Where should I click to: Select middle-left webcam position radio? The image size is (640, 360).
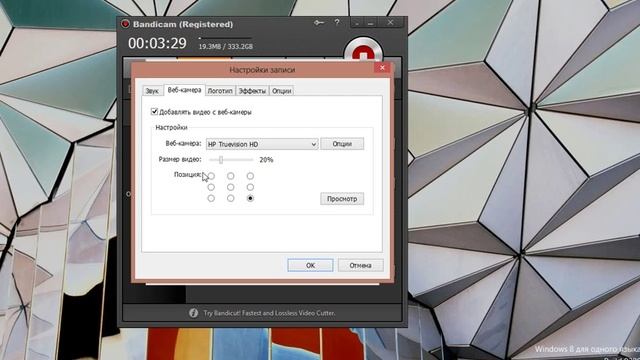(x=211, y=187)
